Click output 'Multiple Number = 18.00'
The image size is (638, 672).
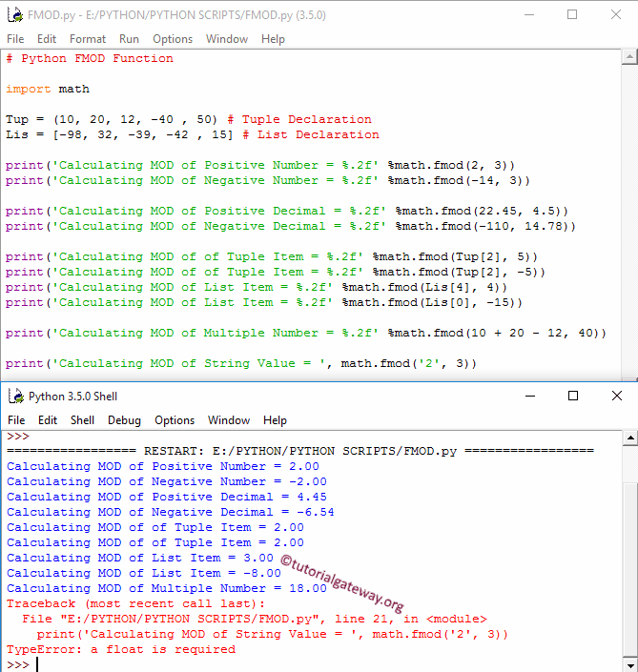click(x=239, y=588)
